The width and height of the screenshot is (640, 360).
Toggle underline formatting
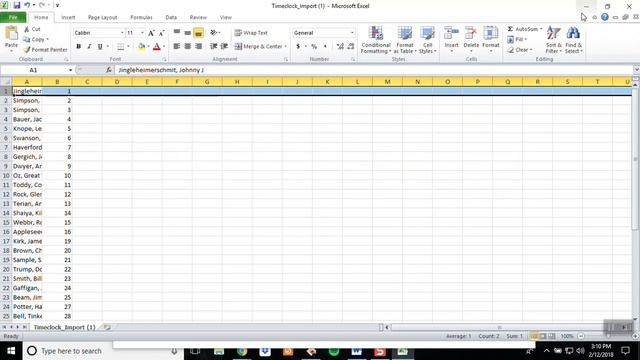[100, 47]
